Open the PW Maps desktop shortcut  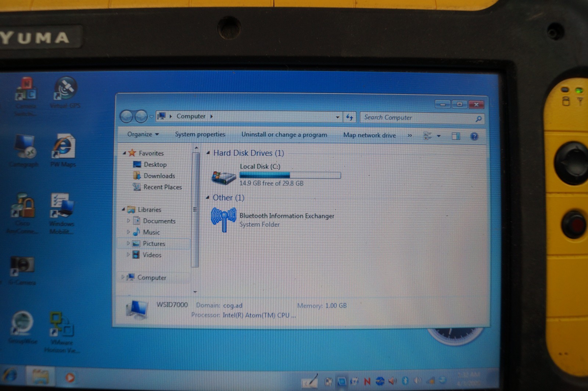[x=63, y=150]
